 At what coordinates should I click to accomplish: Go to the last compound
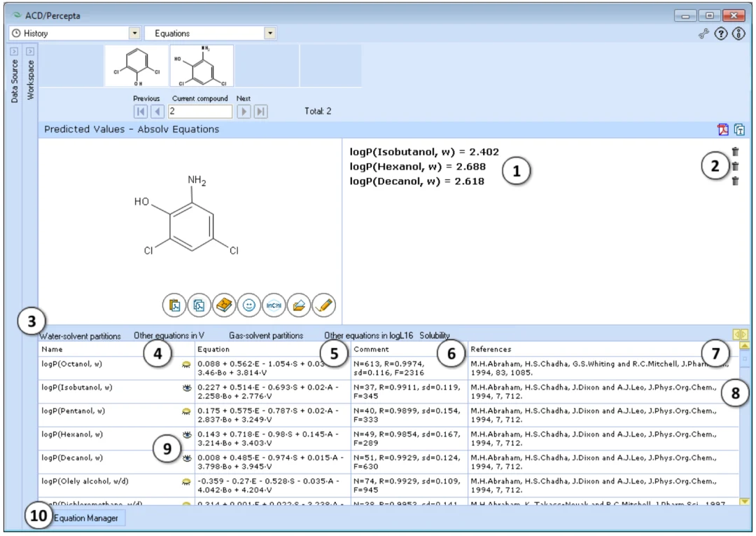(260, 111)
